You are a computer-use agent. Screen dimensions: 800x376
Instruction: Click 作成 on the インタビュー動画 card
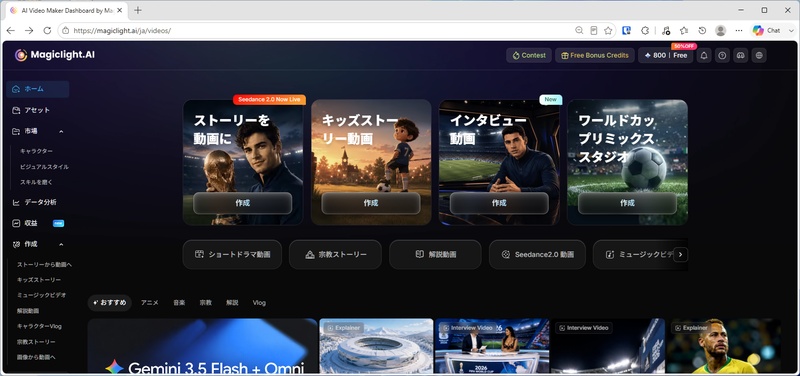coord(499,203)
